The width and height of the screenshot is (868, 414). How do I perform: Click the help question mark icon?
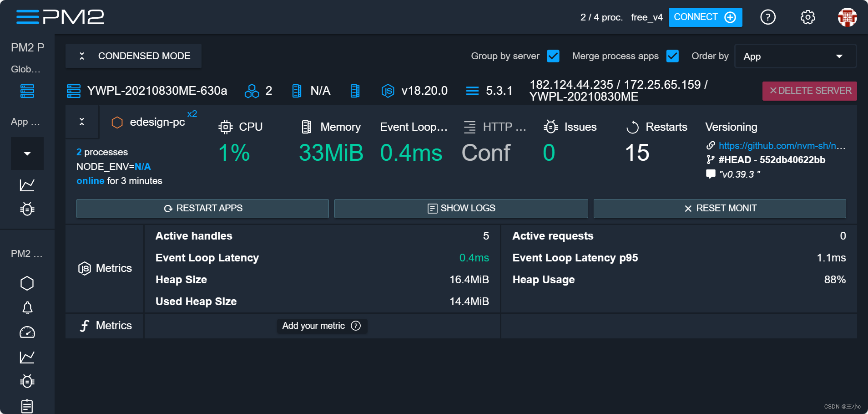[x=768, y=17]
